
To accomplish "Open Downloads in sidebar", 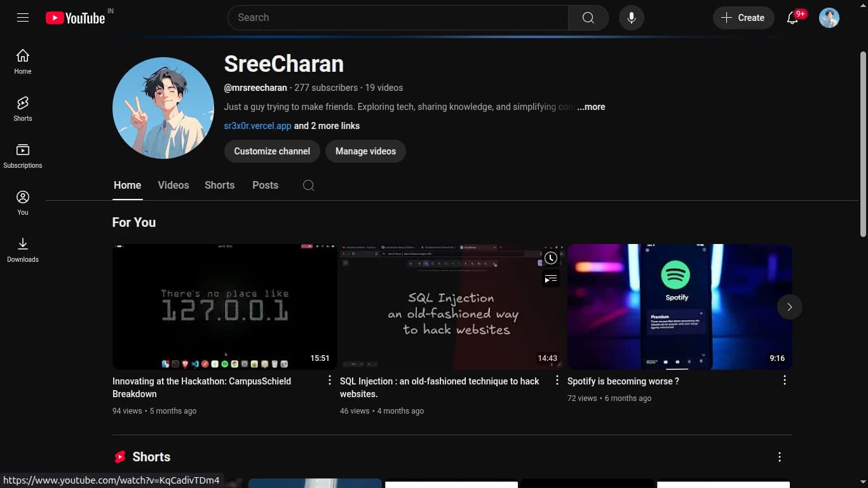I will tap(23, 250).
